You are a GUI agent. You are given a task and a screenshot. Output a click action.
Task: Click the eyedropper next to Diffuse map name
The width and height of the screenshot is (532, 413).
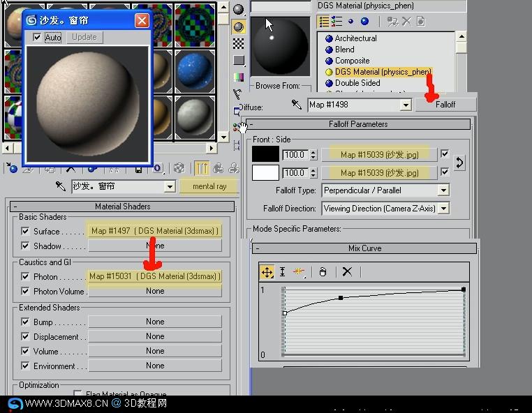pos(297,105)
